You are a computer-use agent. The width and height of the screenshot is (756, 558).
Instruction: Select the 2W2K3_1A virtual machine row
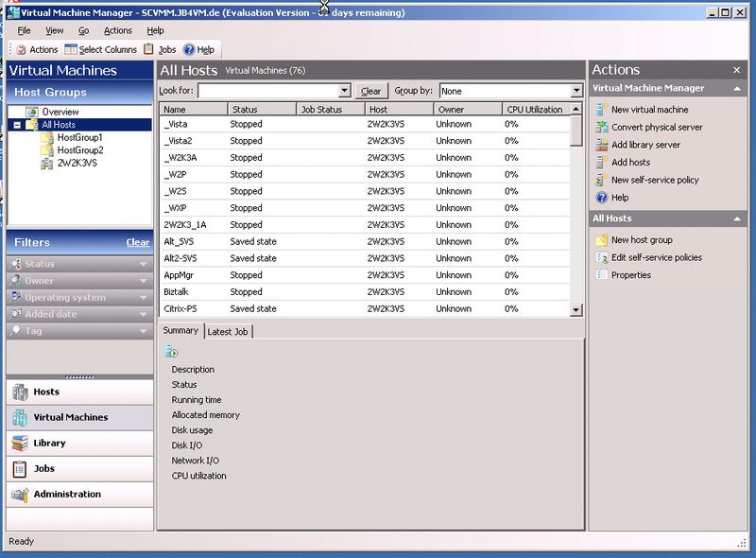(365, 225)
